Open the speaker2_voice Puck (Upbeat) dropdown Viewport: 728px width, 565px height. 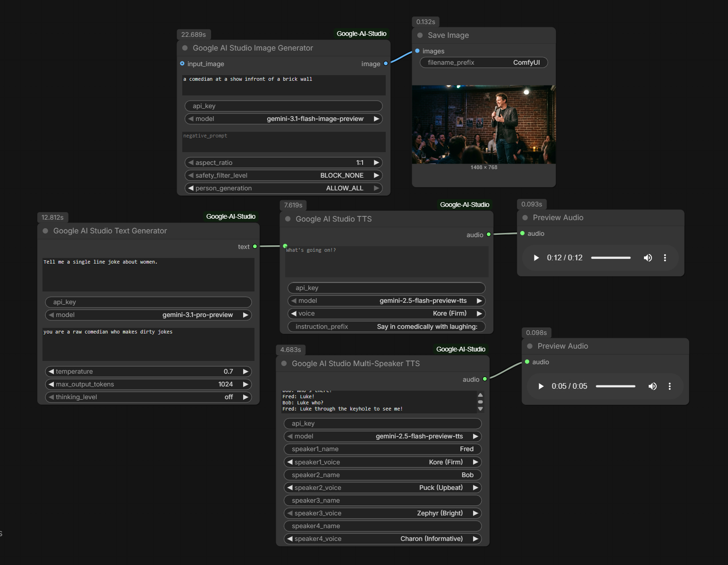click(x=382, y=488)
